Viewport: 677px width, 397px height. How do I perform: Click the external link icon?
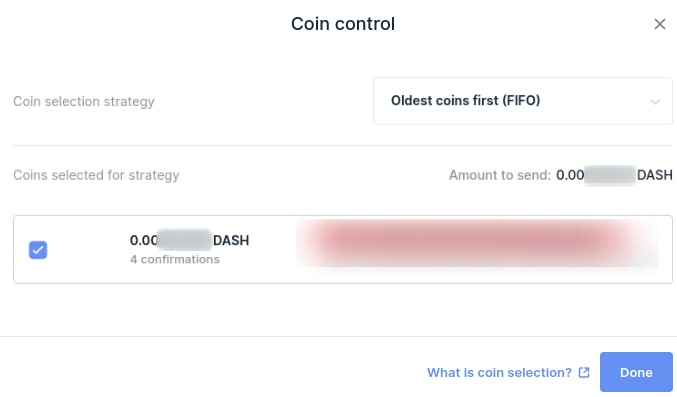click(584, 372)
